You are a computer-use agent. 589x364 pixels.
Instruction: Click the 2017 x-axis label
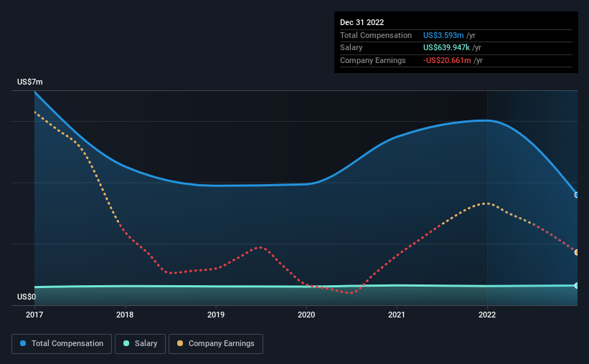pos(34,315)
